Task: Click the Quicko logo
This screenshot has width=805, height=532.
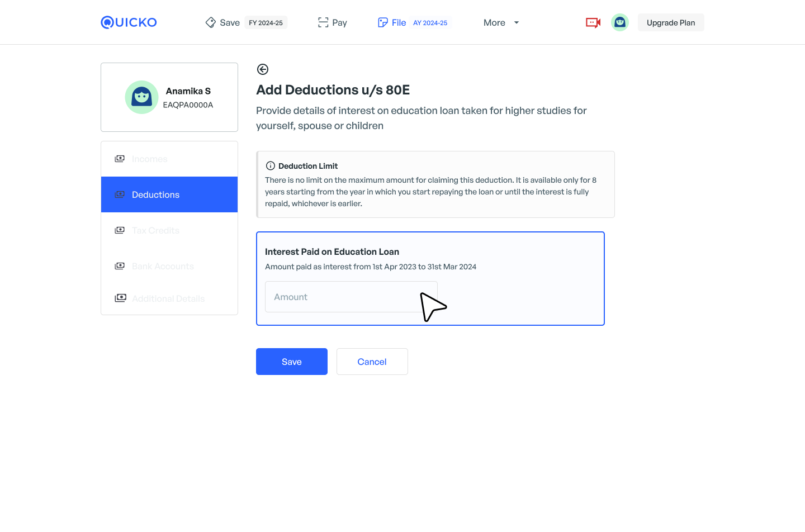Action: click(x=129, y=22)
